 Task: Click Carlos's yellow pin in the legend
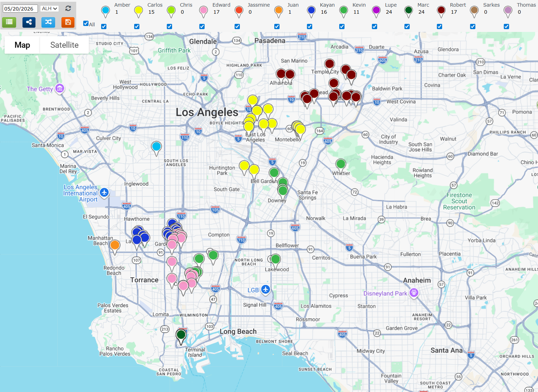tap(139, 11)
